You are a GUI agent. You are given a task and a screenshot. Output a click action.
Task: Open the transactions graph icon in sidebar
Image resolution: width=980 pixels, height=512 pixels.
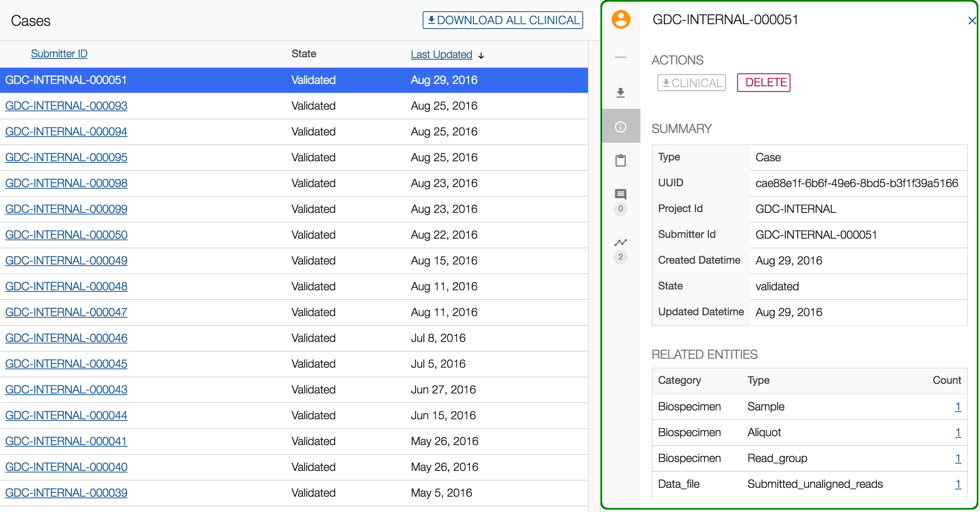coord(621,243)
